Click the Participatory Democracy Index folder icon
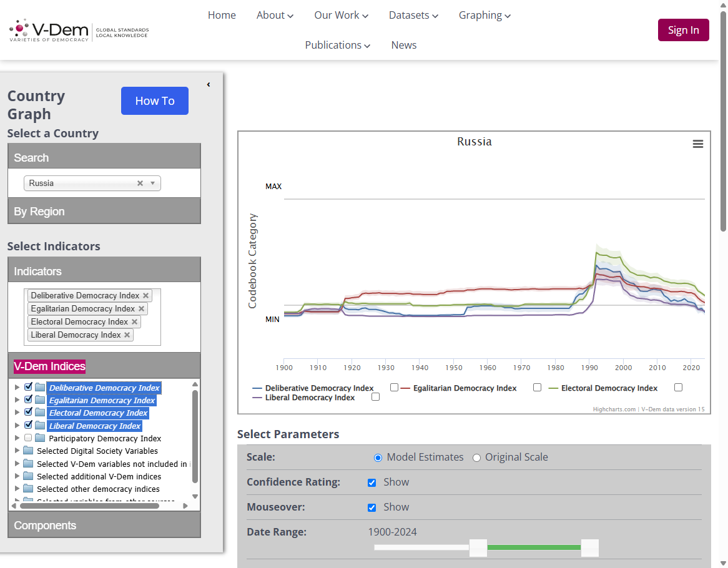Screen dimensions: 728x568 [x=41, y=438]
